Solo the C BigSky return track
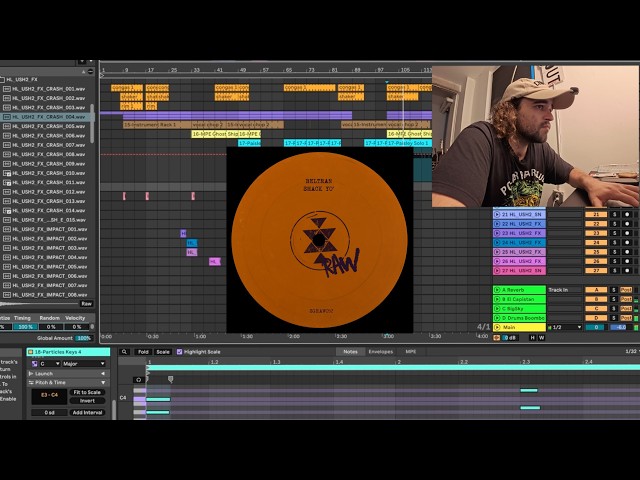The image size is (640, 480). (x=614, y=309)
